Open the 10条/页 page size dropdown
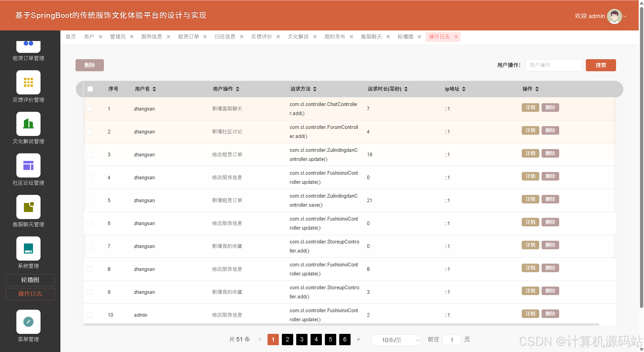The height and width of the screenshot is (352, 644). pos(396,340)
